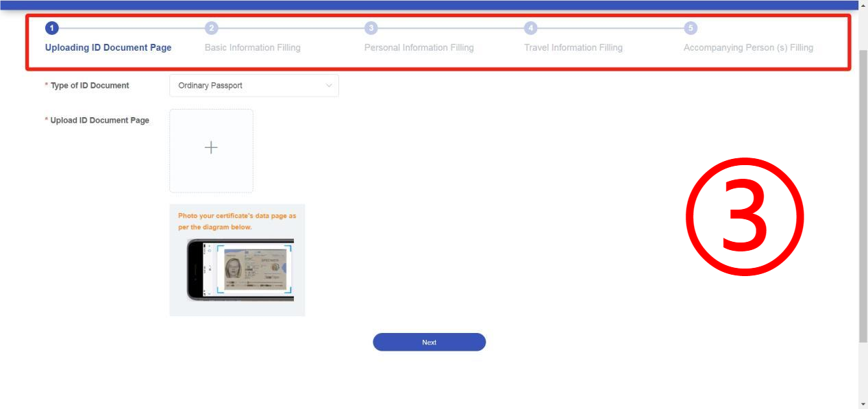Open the Type of ID Document dropdown
The height and width of the screenshot is (409, 868).
coord(254,86)
